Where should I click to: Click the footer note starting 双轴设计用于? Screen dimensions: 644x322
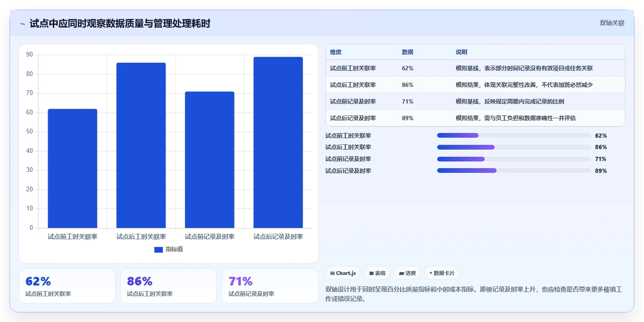click(474, 294)
